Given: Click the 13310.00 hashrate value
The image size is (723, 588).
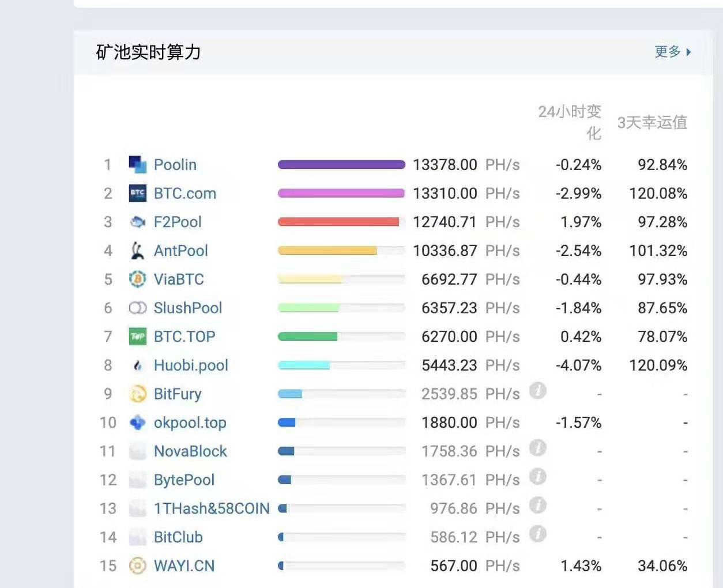Looking at the screenshot, I should click(445, 194).
